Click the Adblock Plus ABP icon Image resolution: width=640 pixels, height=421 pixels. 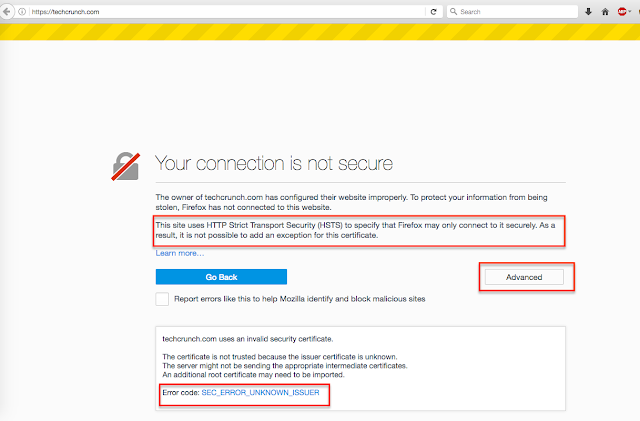[x=621, y=11]
